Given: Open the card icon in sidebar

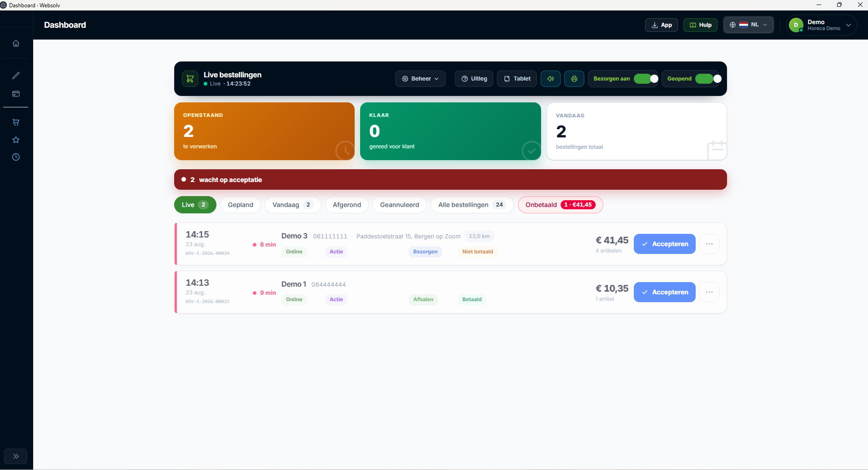Looking at the screenshot, I should tap(16, 94).
